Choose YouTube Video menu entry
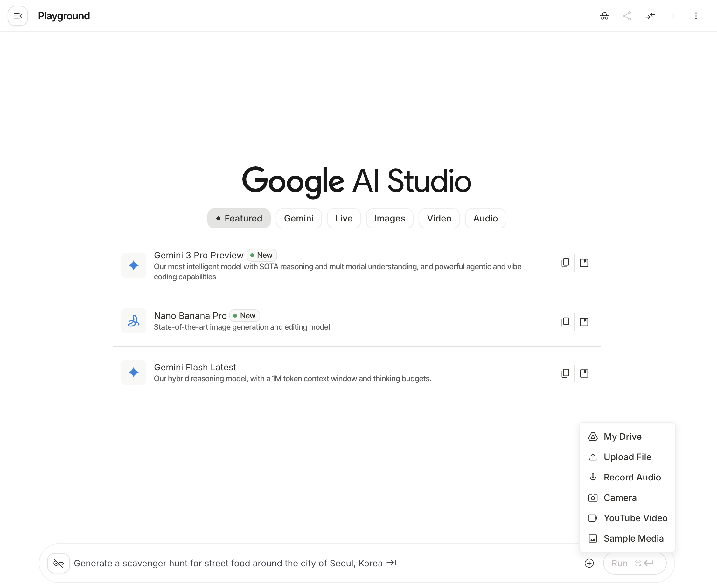Screen dimensions: 717x588 635,518
